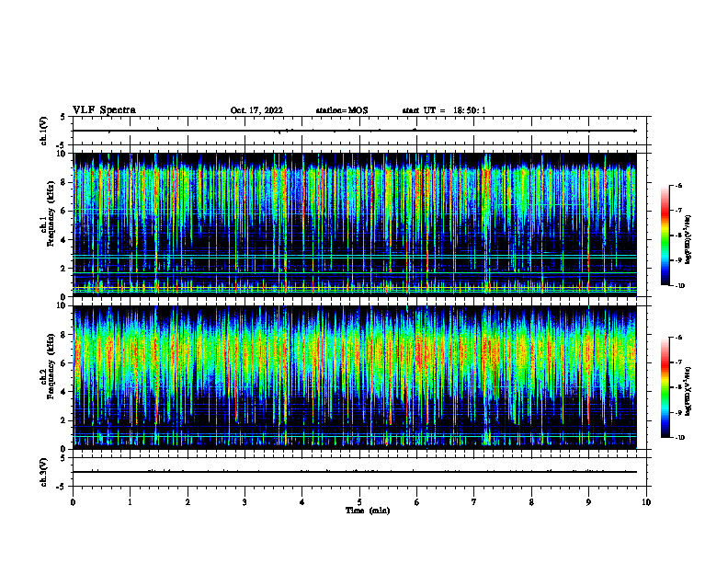Click the "station=MOS" label

click(x=342, y=110)
